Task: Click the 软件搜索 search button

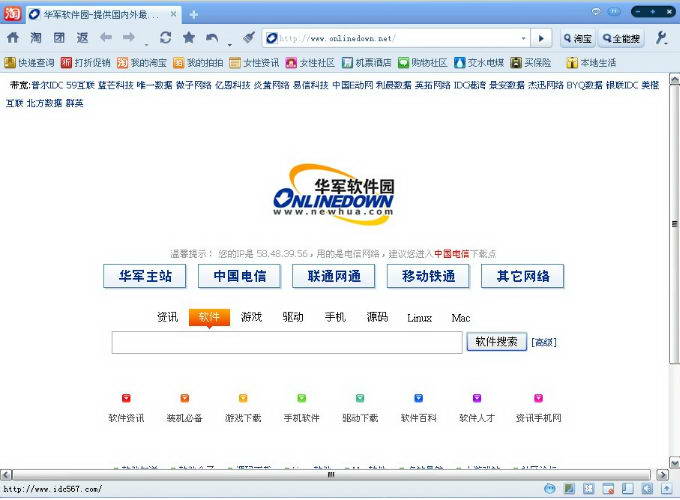Action: point(497,342)
